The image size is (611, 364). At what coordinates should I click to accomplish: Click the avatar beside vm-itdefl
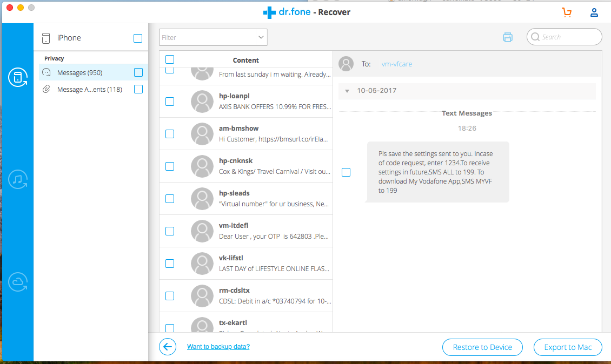point(202,231)
